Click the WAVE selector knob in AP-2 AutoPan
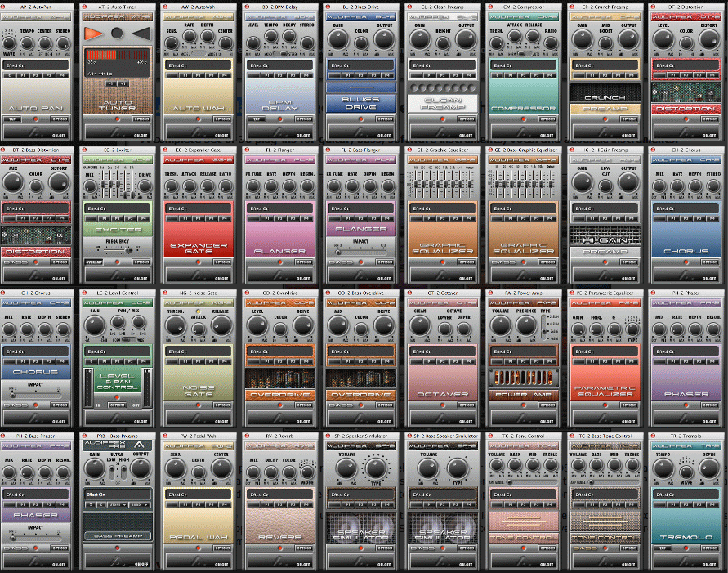 [x=9, y=43]
